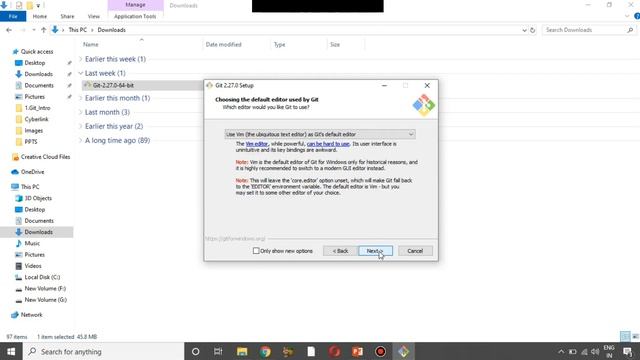Select the Git-2.27.0-64-bit installer file
640x360 pixels.
pyautogui.click(x=113, y=85)
